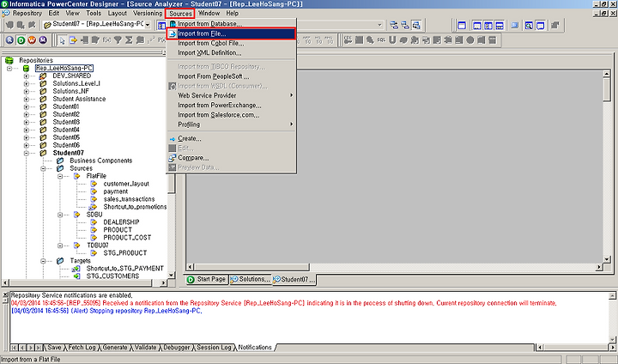
Task: Open the Student07 folder selector dropdown
Action: tap(148, 25)
